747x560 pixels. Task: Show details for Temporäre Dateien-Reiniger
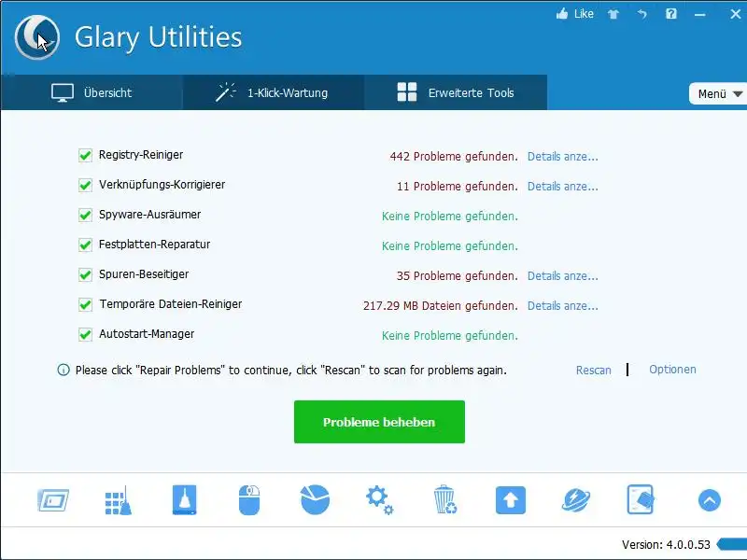pyautogui.click(x=563, y=306)
